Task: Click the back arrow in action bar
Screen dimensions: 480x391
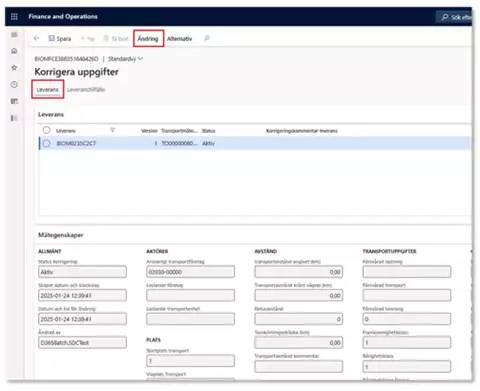Action: [37, 38]
